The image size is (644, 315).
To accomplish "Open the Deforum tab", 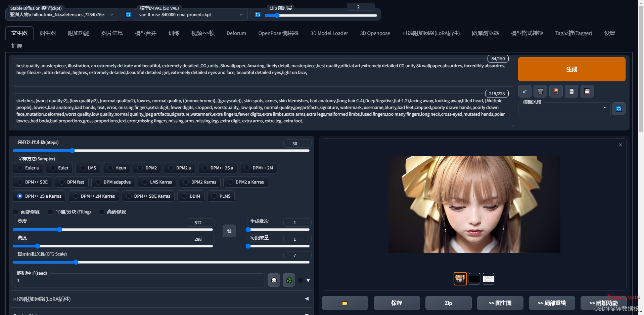I will (x=236, y=33).
